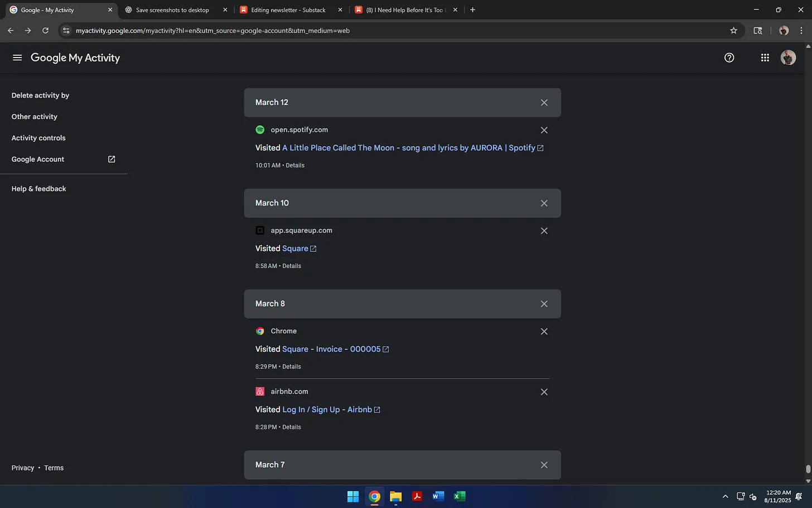Viewport: 812px width, 508px height.
Task: Delete the airbnb.com activity item
Action: [x=544, y=392]
